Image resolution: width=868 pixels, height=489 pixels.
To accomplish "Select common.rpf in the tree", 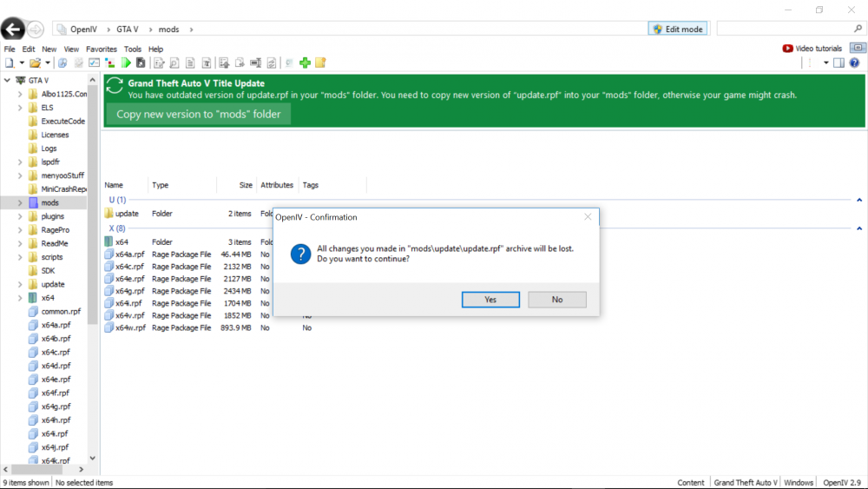I will tap(61, 311).
